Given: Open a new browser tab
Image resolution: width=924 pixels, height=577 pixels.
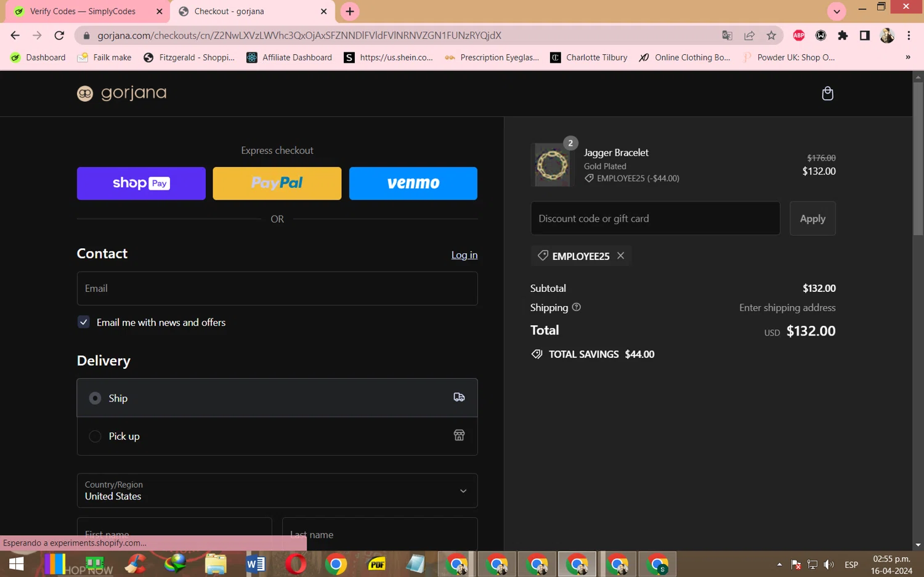Looking at the screenshot, I should coord(350,11).
